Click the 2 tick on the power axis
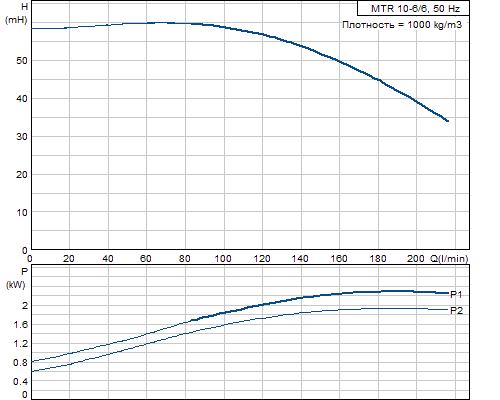500x400 pixels. coord(25,306)
